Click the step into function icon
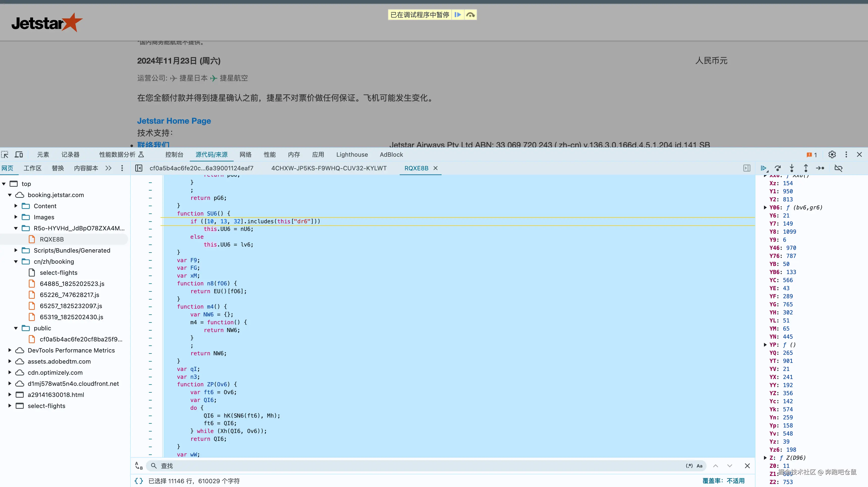This screenshot has width=868, height=487. pos(792,168)
